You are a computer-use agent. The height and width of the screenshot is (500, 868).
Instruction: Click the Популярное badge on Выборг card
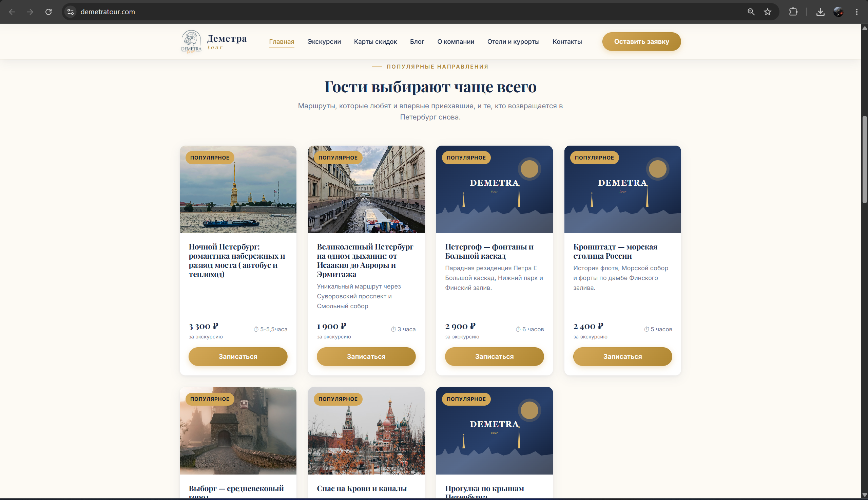[210, 399]
